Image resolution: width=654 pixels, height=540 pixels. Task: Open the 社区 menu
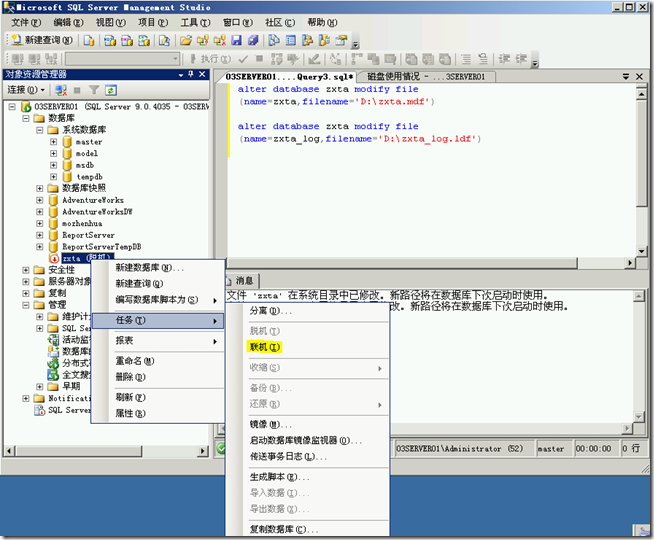pos(280,22)
